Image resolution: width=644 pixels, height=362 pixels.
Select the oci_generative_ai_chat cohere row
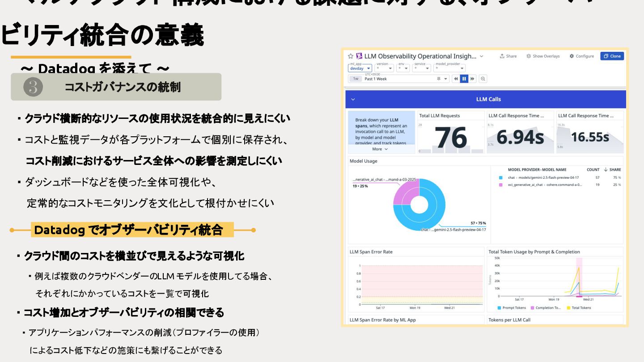pyautogui.click(x=559, y=185)
